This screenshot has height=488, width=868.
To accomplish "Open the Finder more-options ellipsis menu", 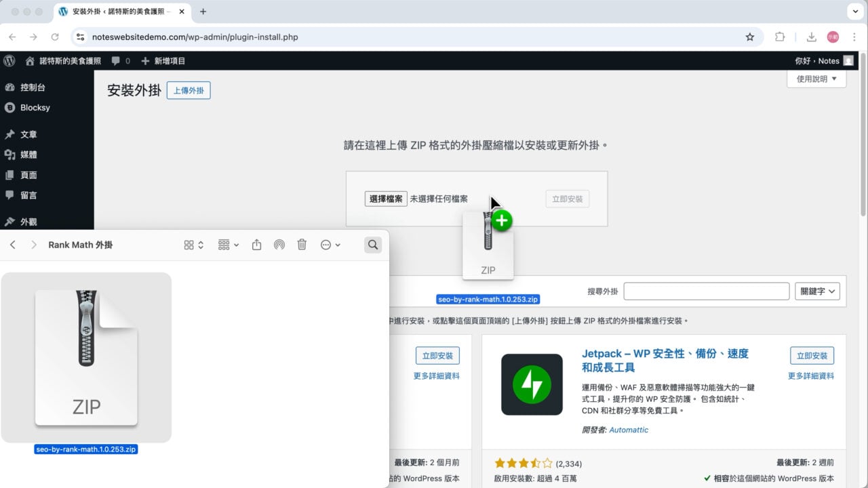I will tap(326, 245).
